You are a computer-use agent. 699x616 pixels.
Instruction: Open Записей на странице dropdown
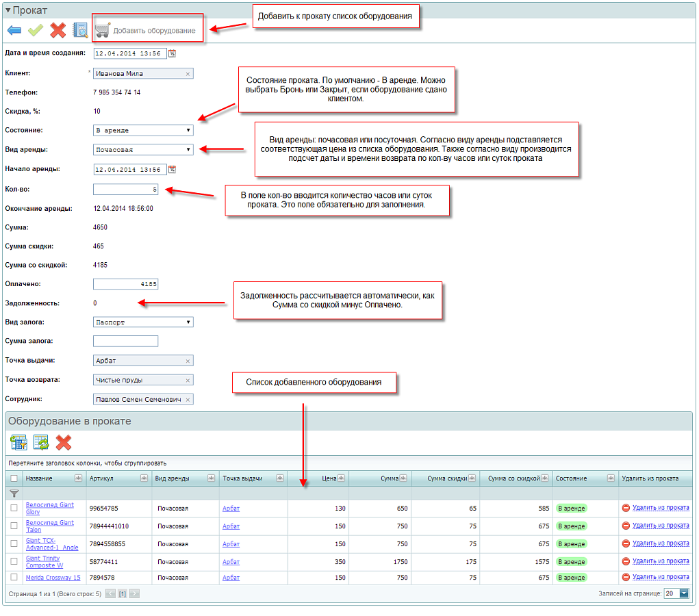coord(684,593)
